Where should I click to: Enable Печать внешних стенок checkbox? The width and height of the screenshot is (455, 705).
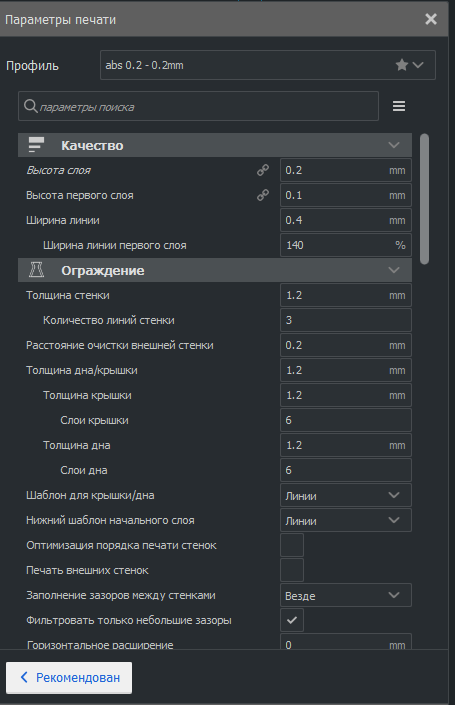coord(292,570)
